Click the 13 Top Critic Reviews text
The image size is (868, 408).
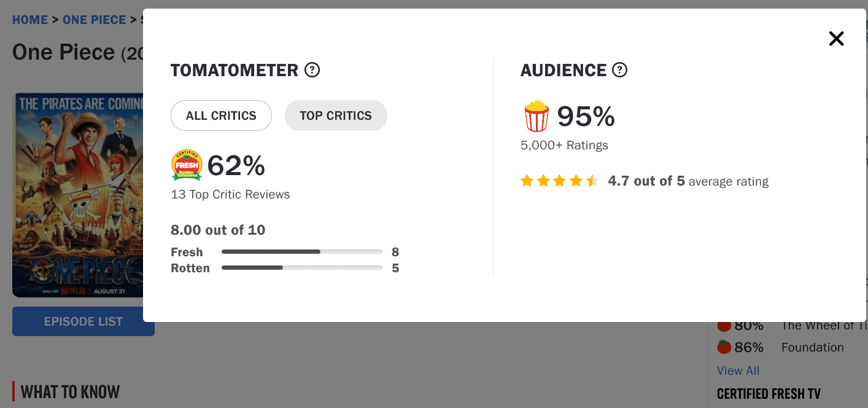(230, 195)
